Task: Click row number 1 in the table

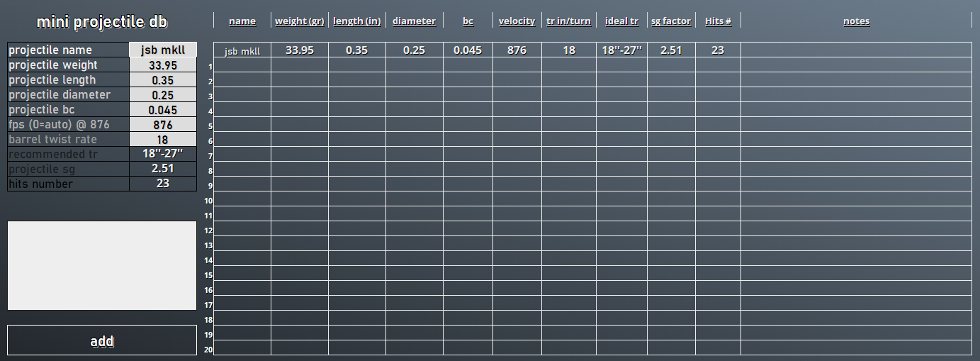Action: (x=210, y=67)
